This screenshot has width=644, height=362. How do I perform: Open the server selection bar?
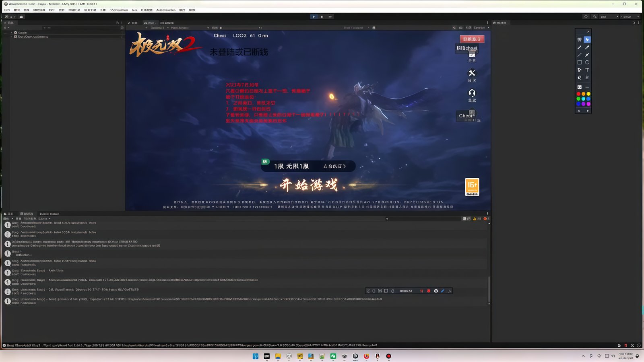(308, 166)
